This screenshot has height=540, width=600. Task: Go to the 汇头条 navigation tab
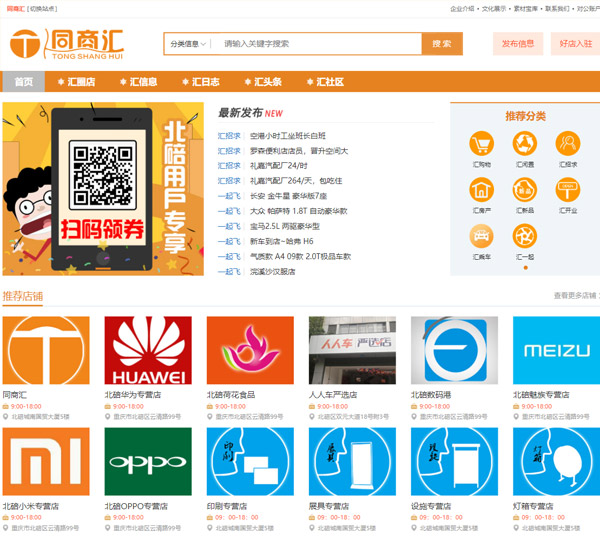[263, 82]
